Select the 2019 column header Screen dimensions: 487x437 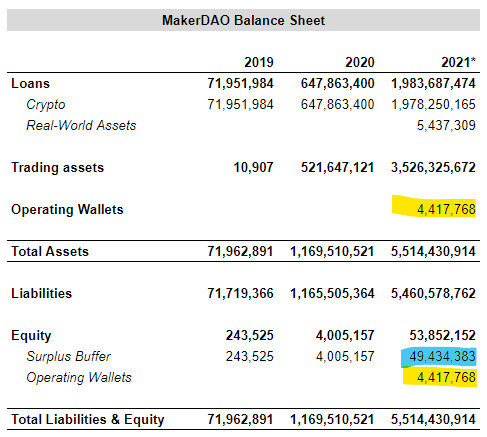pos(259,62)
